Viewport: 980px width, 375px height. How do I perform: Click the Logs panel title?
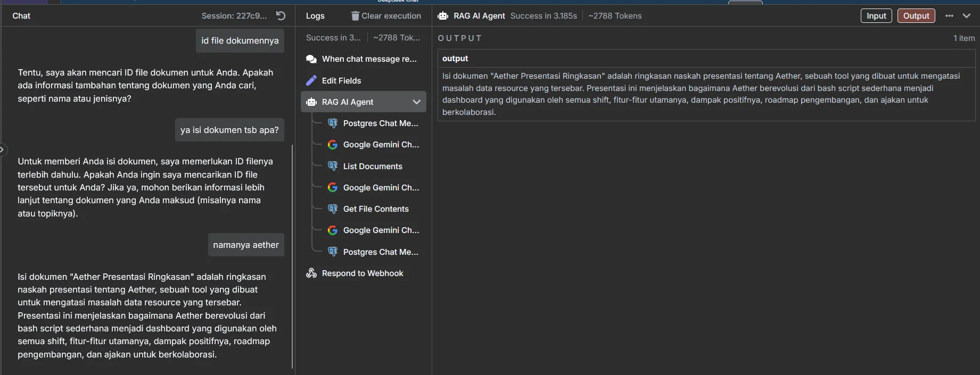pyautogui.click(x=315, y=16)
